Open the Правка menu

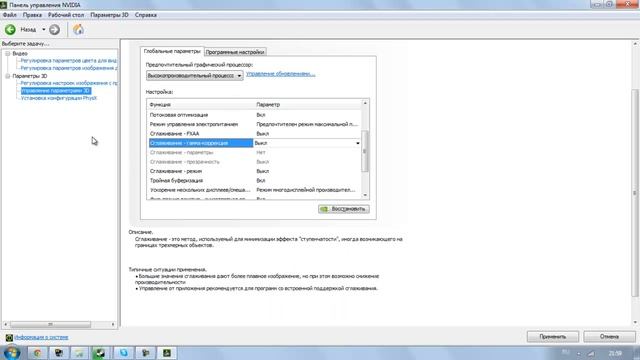click(x=32, y=15)
